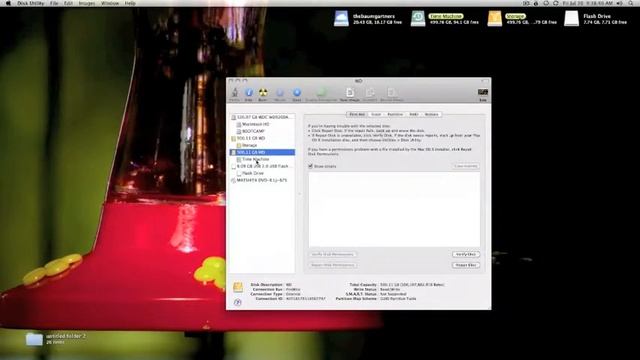Click the menu bar date and time
The image size is (640, 360).
[x=588, y=3]
